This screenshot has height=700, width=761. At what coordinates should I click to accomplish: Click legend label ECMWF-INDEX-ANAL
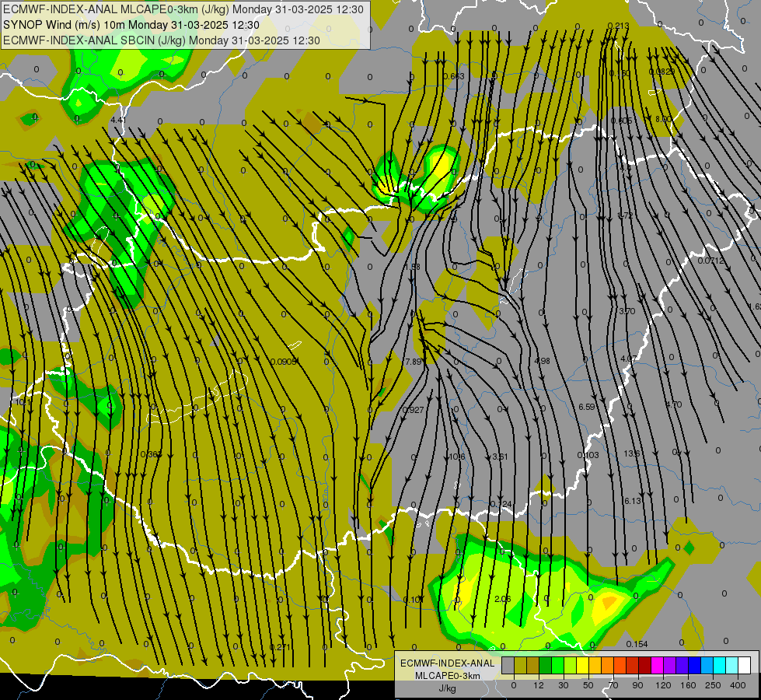tap(448, 663)
